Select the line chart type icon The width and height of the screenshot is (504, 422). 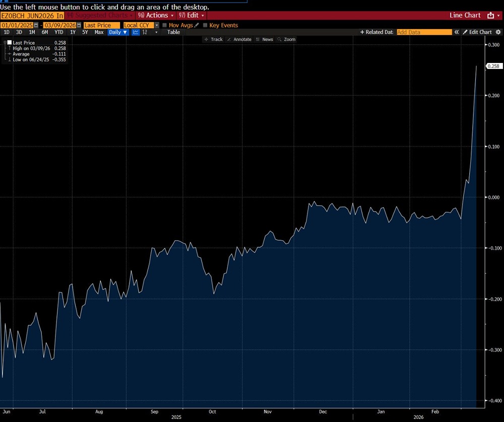(x=136, y=32)
